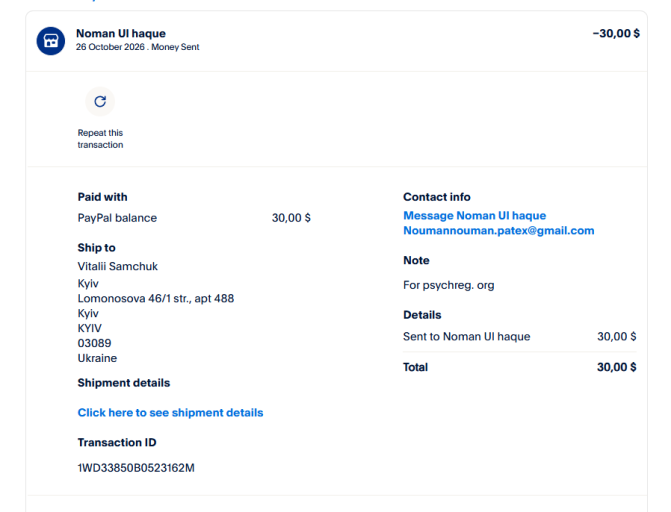Select transaction ID 1WD33850B0523162M text
Viewport: 671px width, 512px height.
click(x=136, y=468)
